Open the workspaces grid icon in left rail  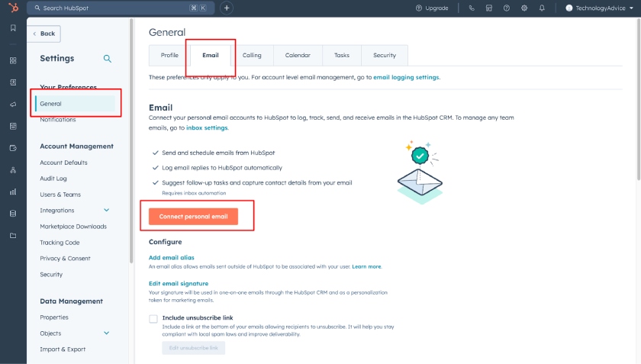pyautogui.click(x=13, y=60)
